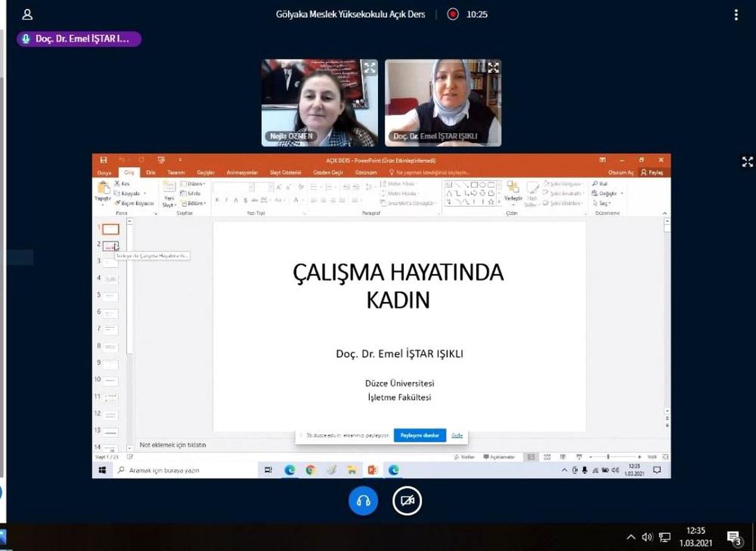Expand Nejla ÖZMEN's webcam to fullscreen
This screenshot has width=756, height=551.
click(369, 67)
